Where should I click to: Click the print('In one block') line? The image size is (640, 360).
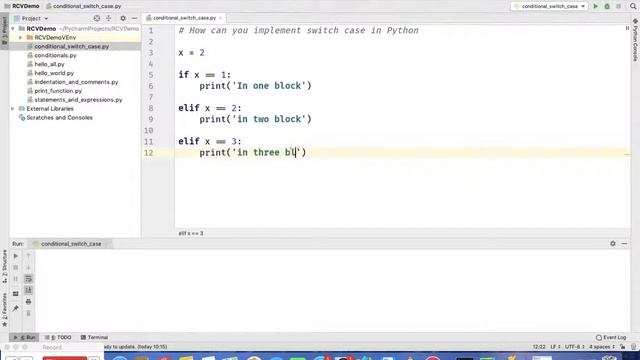(256, 86)
